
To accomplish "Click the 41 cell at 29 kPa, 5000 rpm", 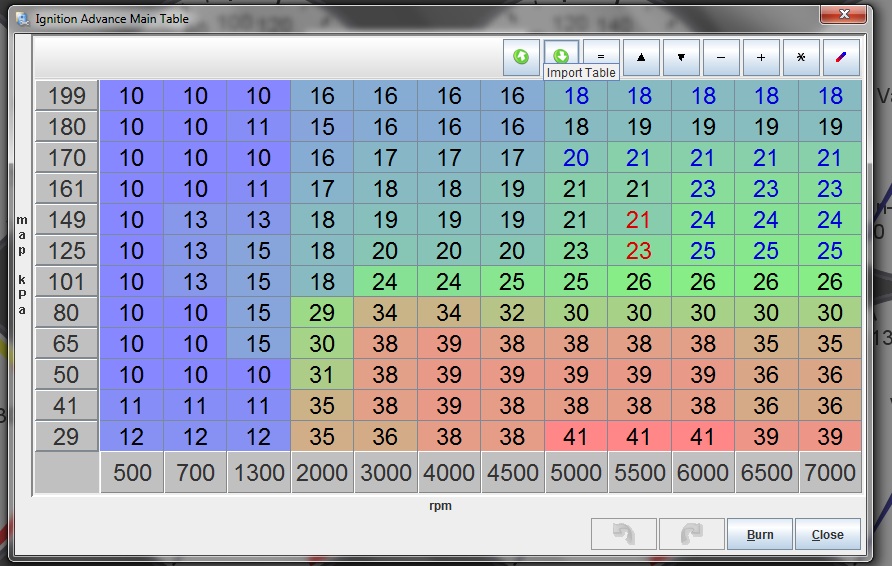I will click(x=576, y=436).
